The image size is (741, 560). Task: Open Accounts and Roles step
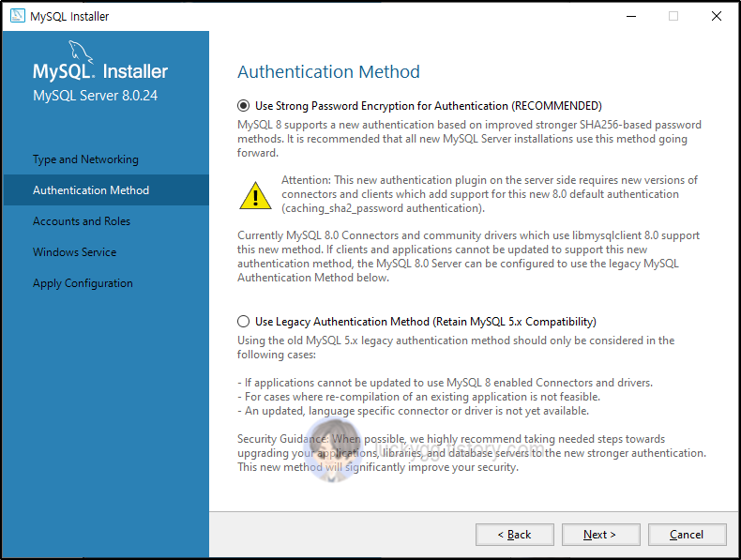[x=82, y=221]
